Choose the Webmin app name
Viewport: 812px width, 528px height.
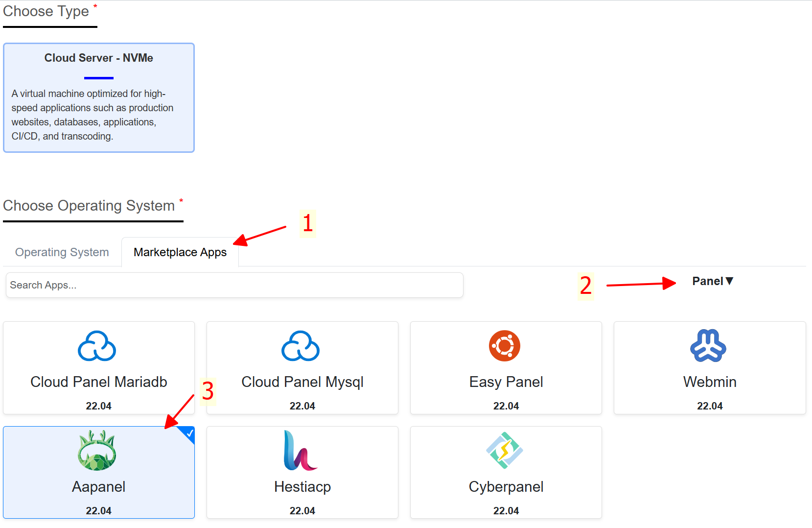(x=710, y=382)
